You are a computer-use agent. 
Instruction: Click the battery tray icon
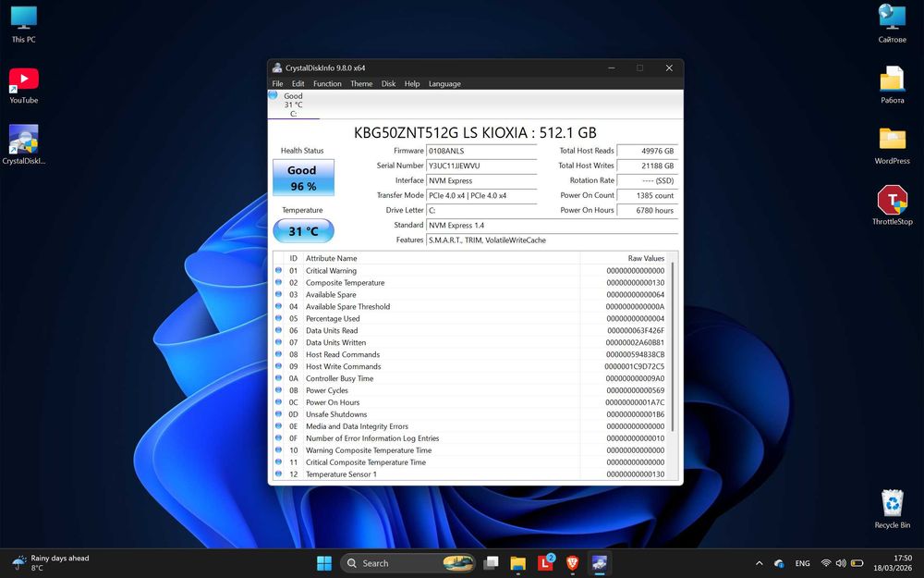click(x=857, y=563)
